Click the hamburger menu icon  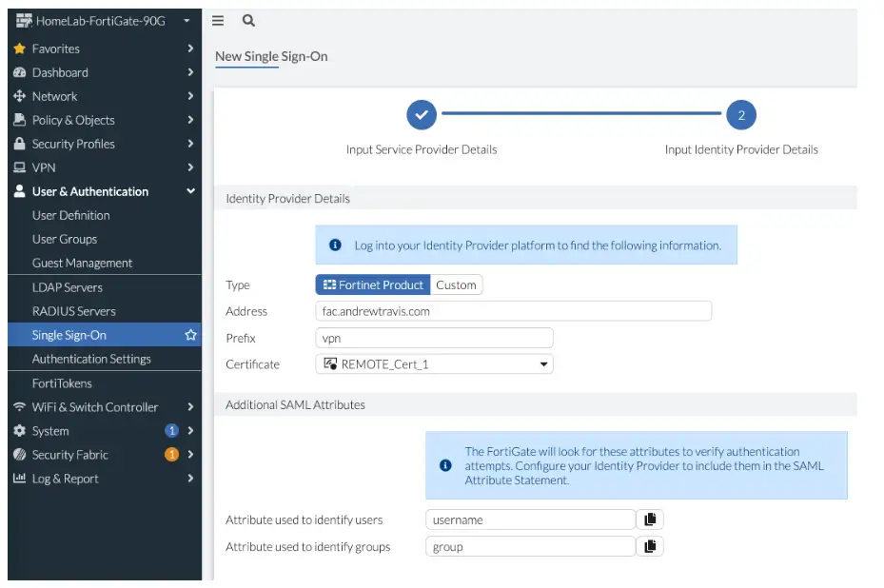pyautogui.click(x=218, y=20)
